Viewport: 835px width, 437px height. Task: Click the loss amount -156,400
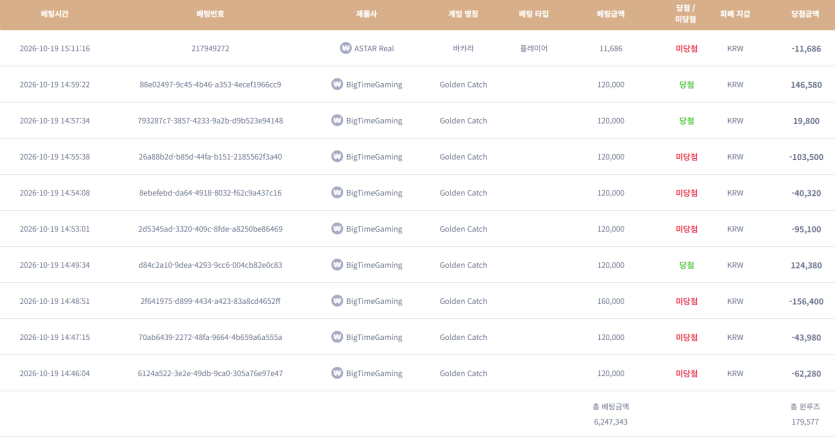(x=806, y=301)
